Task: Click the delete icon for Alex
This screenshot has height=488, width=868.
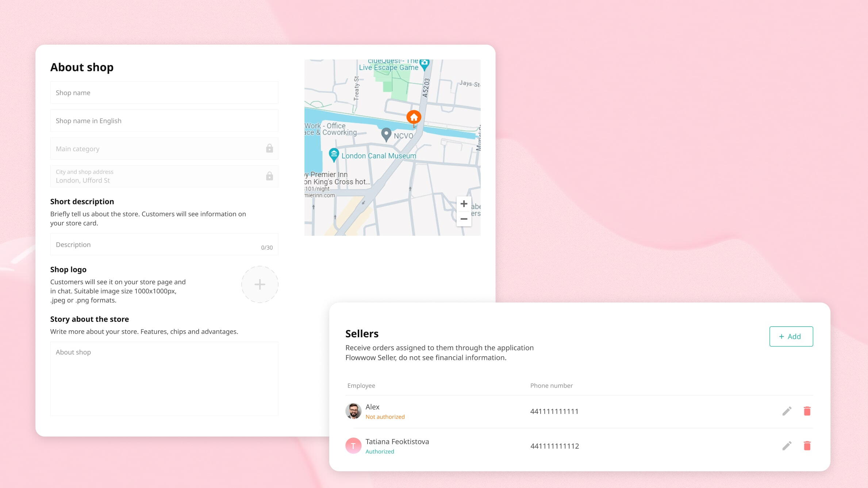Action: 807,411
